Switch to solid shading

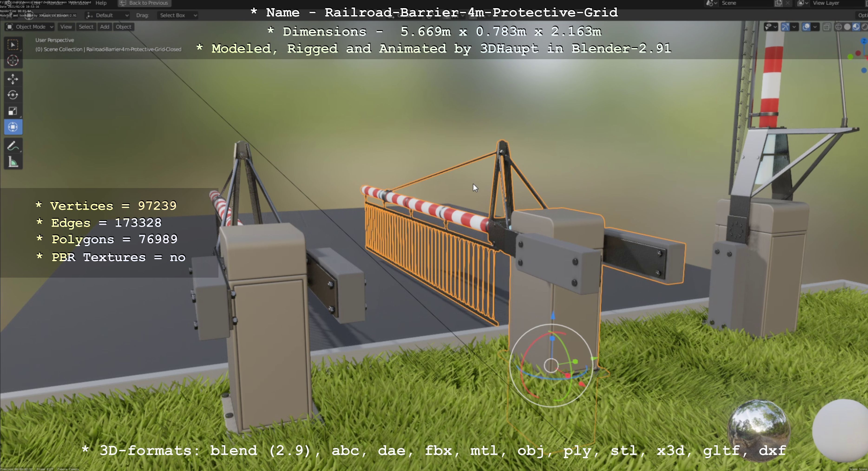pos(847,27)
